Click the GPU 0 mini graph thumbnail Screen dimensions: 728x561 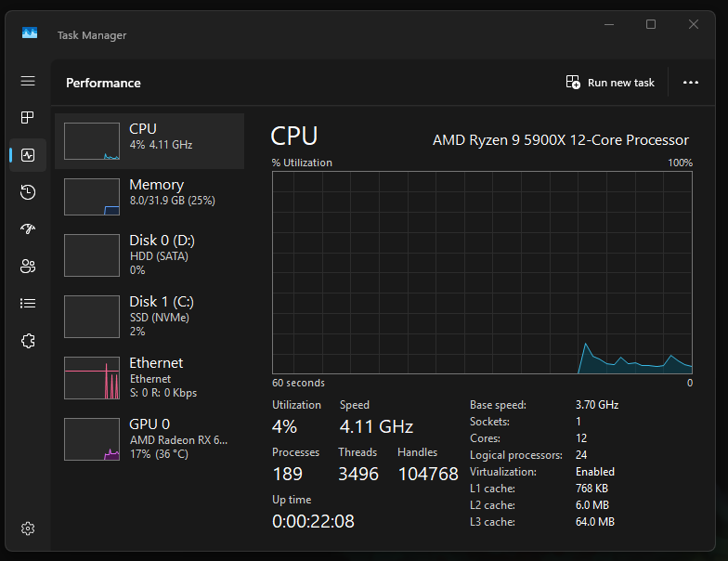click(92, 439)
